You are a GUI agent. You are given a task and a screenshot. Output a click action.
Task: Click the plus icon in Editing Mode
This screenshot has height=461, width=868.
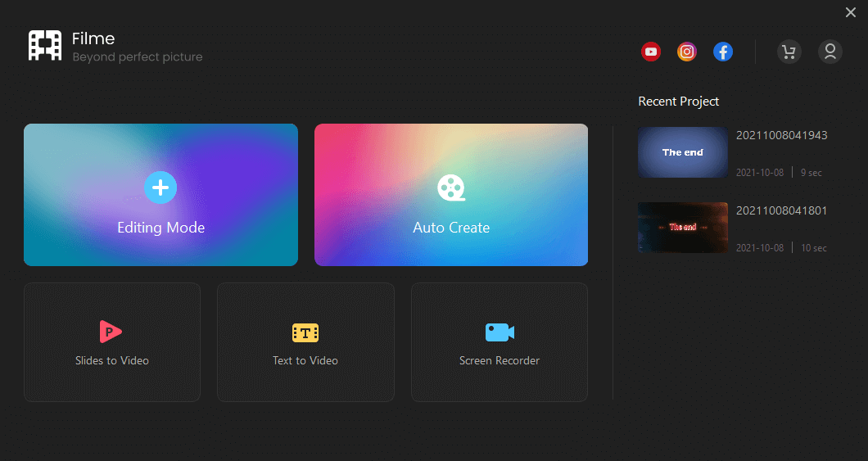click(x=160, y=188)
